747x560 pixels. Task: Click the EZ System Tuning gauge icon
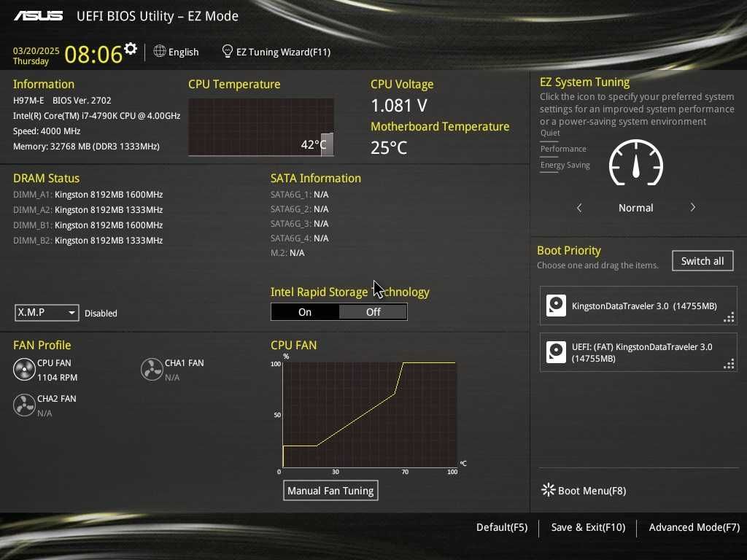tap(636, 163)
